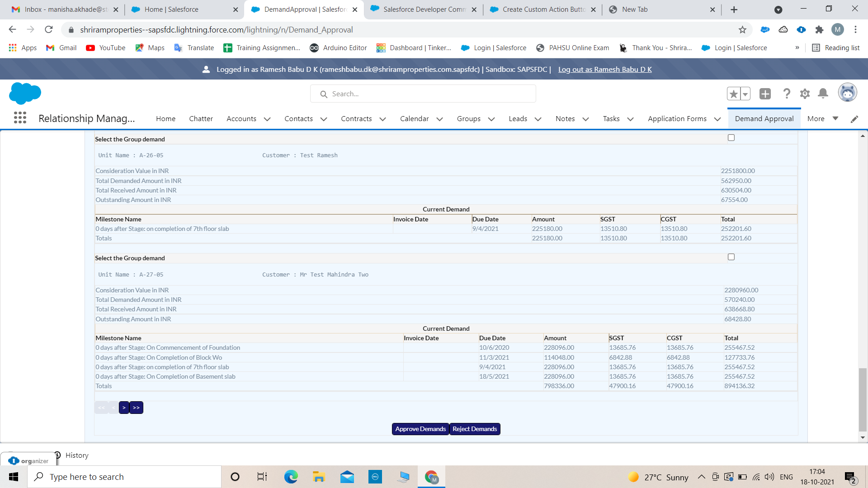The height and width of the screenshot is (488, 868).
Task: Click the Salesforce Help question mark icon
Action: pyautogui.click(x=787, y=94)
